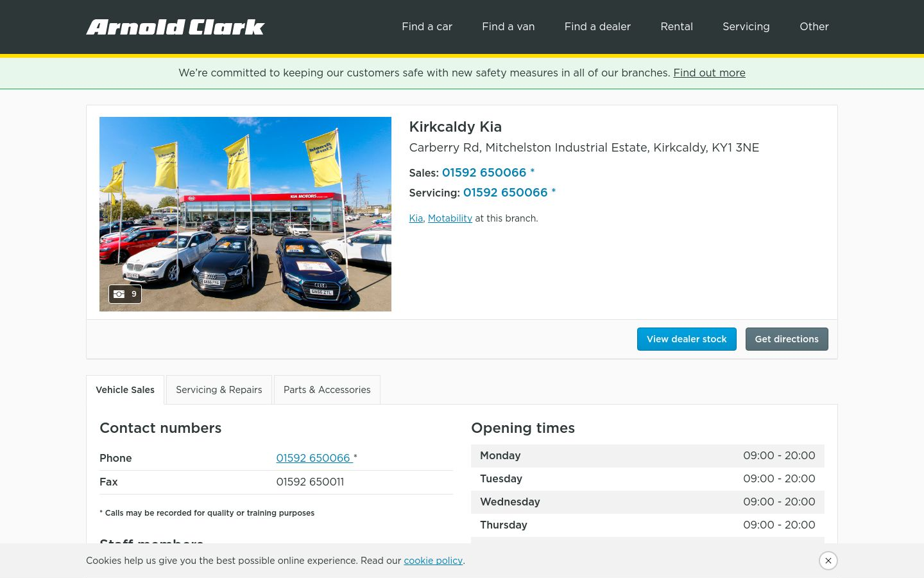Read the cookie policy link
The height and width of the screenshot is (578, 924).
(433, 561)
